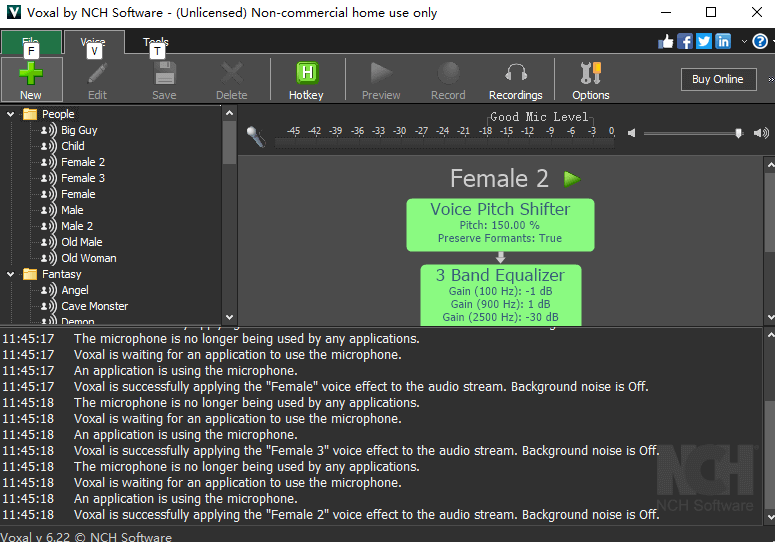
Task: Select the Cave Monster voice
Action: (94, 306)
